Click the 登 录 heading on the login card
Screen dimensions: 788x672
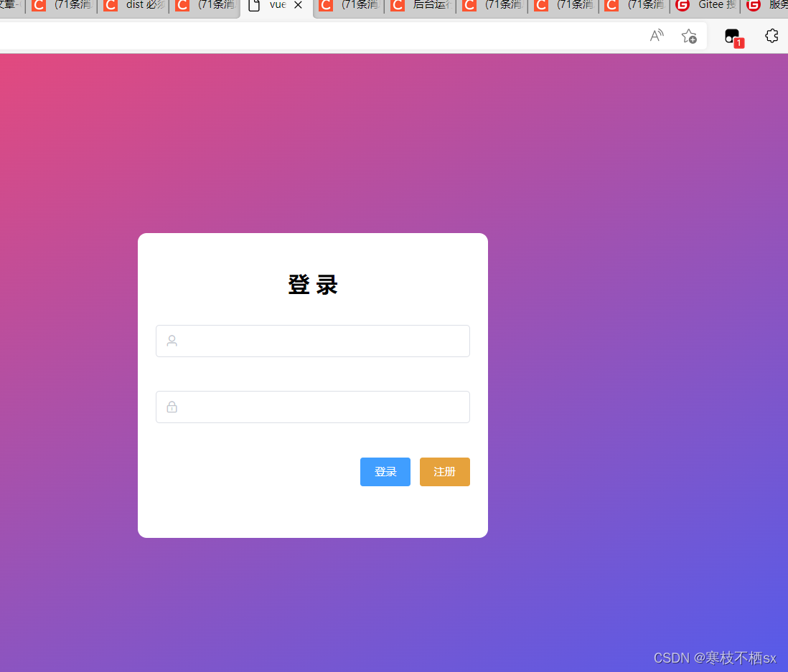312,284
